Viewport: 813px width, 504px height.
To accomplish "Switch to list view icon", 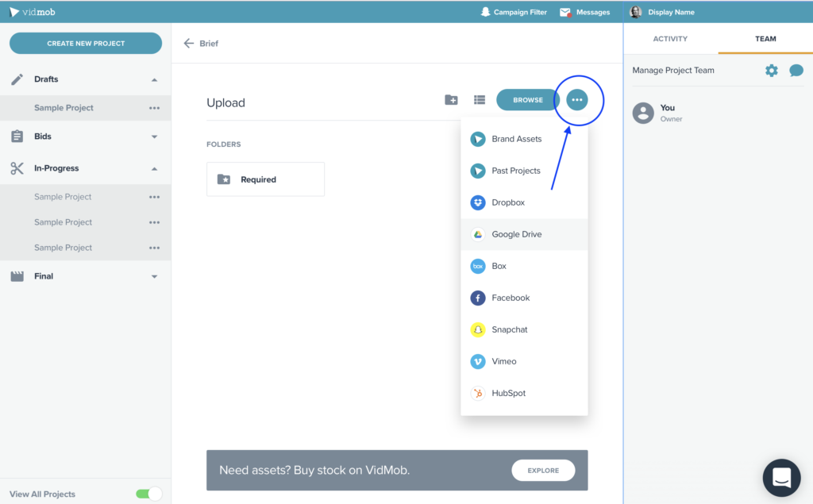I will (480, 99).
